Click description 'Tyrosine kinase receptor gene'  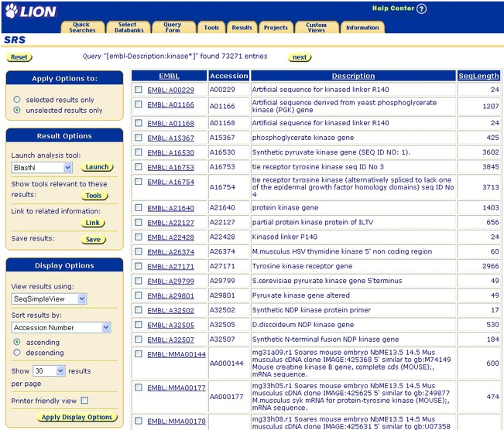tap(302, 266)
